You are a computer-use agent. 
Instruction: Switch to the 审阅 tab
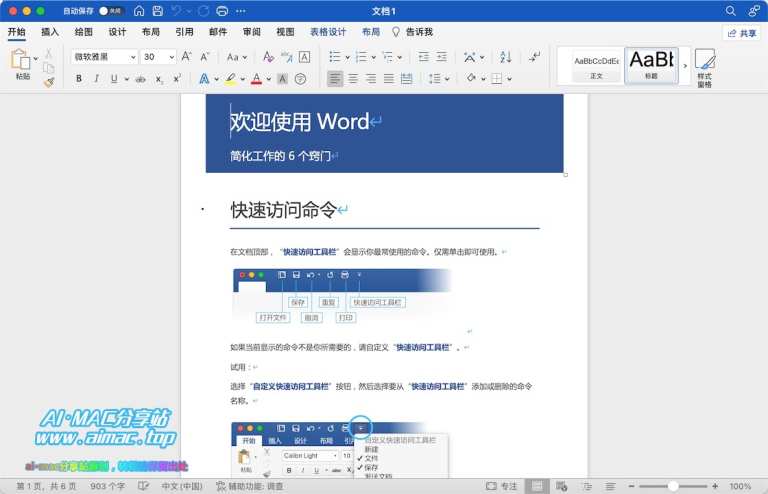pos(252,32)
